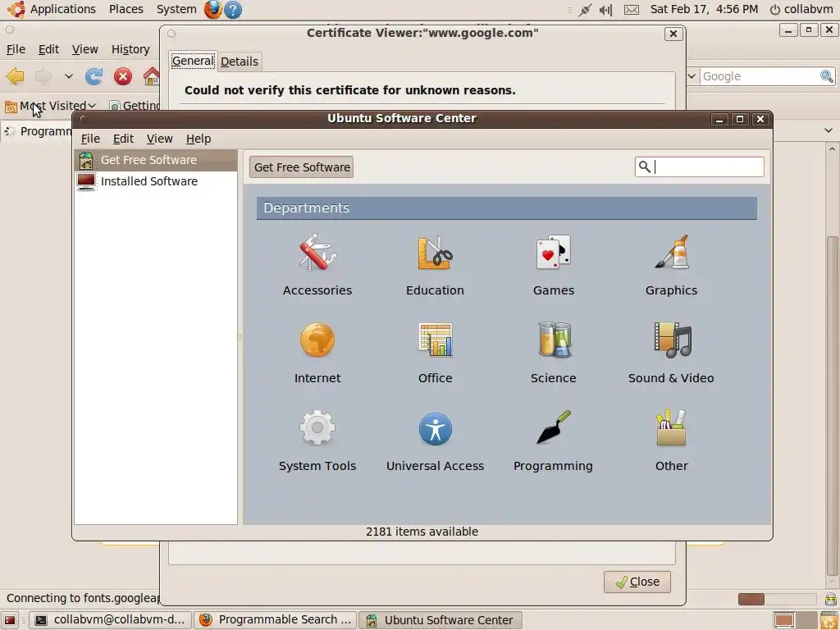This screenshot has height=630, width=840.
Task: Click the Get Free Software breadcrumb button
Action: 302,167
